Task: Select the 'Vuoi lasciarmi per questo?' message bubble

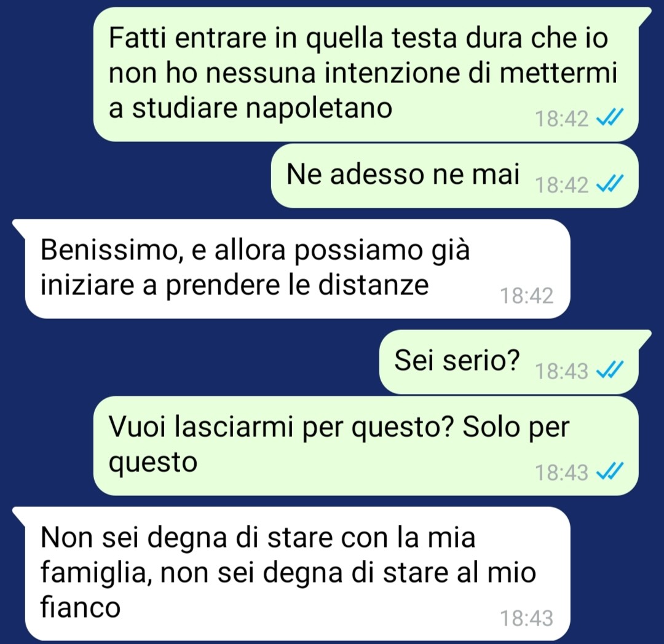Action: pyautogui.click(x=366, y=446)
